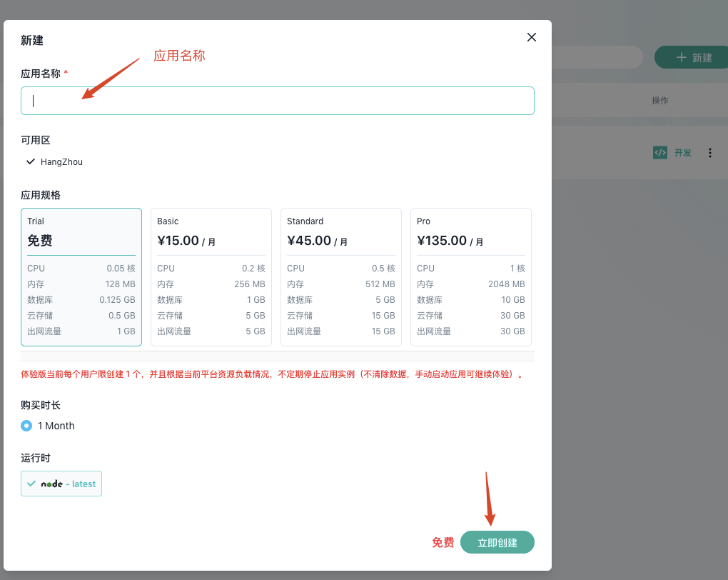Select the Basic ¥15.00 plan card

click(211, 277)
